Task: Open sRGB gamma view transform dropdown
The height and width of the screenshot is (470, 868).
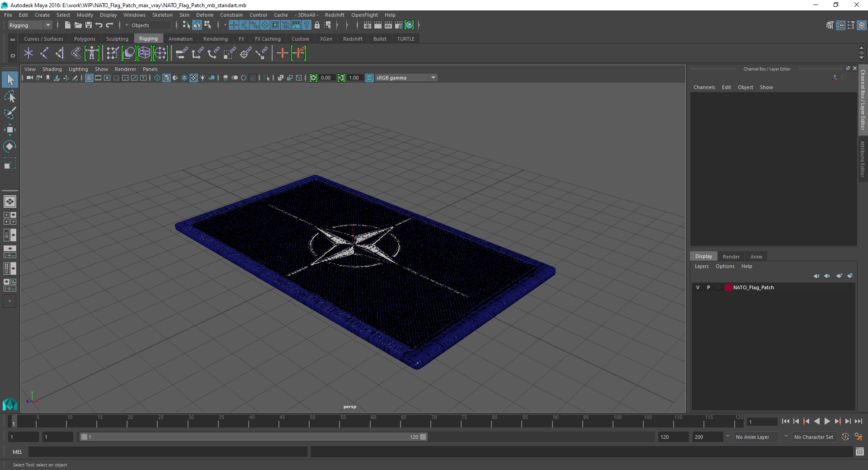Action: coord(406,78)
